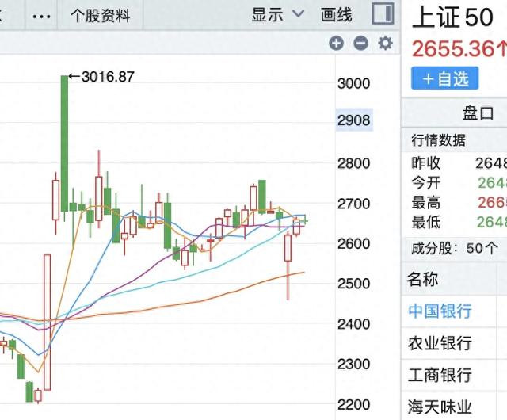Image resolution: width=507 pixels, height=420 pixels.
Task: Click the highlighted 2908 axis price label
Action: (354, 120)
